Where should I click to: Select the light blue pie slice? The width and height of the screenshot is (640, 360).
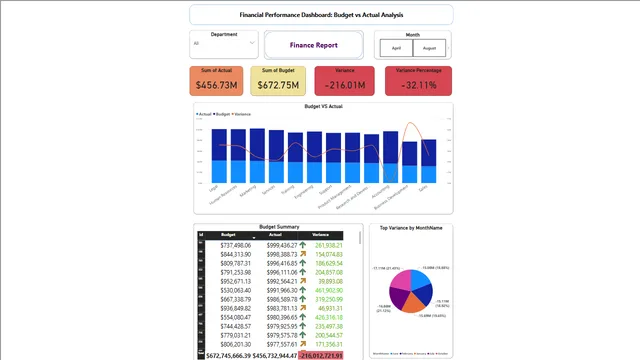(419, 279)
